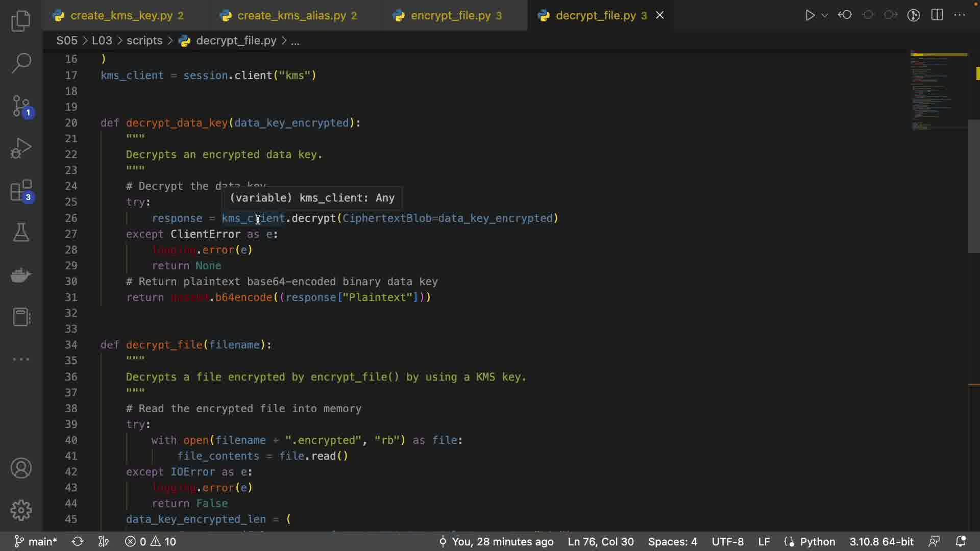Screen dimensions: 980x551
Task: Switch to the encrypt_file.py tab
Action: tap(450, 16)
